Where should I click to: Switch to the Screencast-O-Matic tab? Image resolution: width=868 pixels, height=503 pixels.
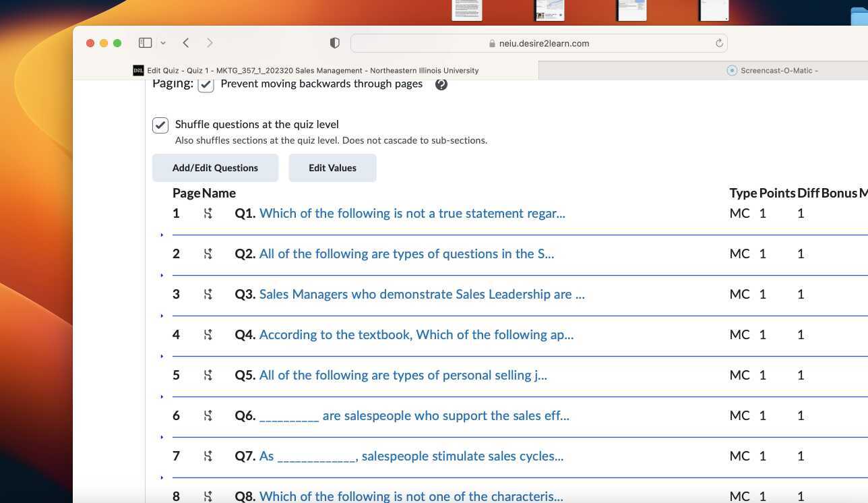773,70
